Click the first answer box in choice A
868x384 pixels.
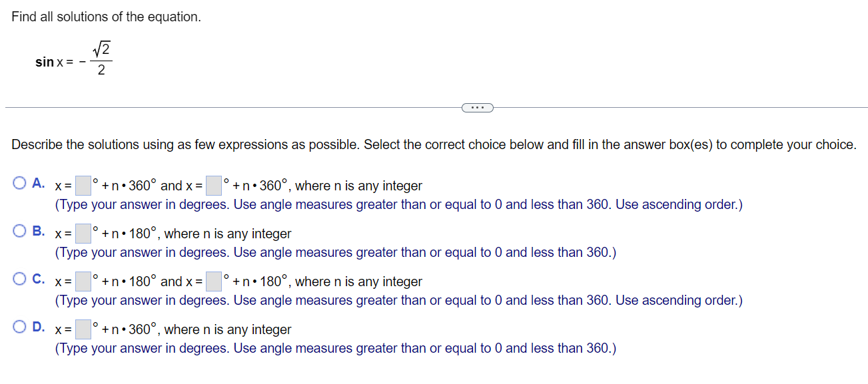tap(82, 184)
